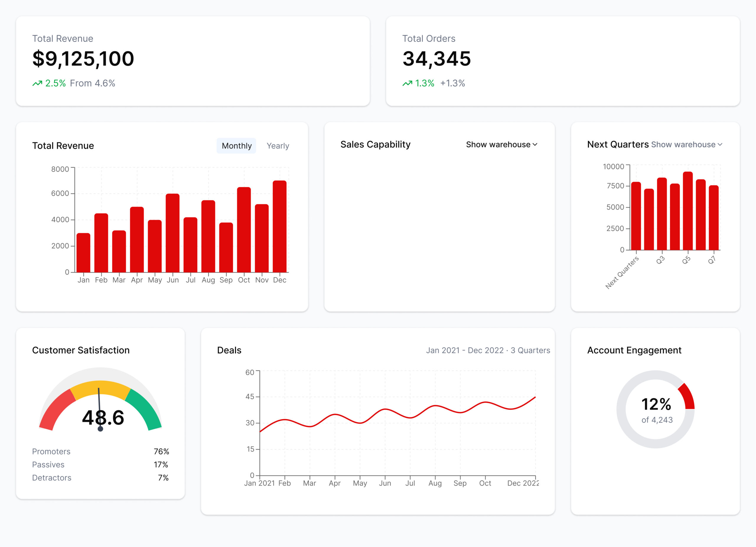Select the Monthly tab

click(236, 146)
